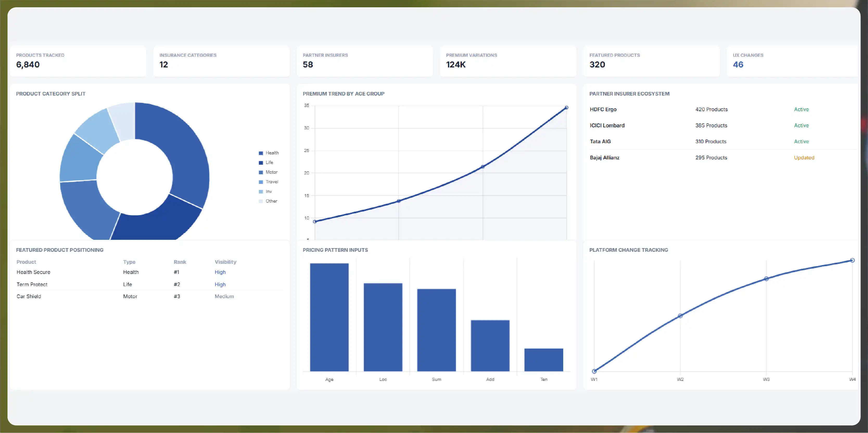This screenshot has height=433, width=868.
Task: Click rank #3 in positioning table
Action: pyautogui.click(x=177, y=297)
